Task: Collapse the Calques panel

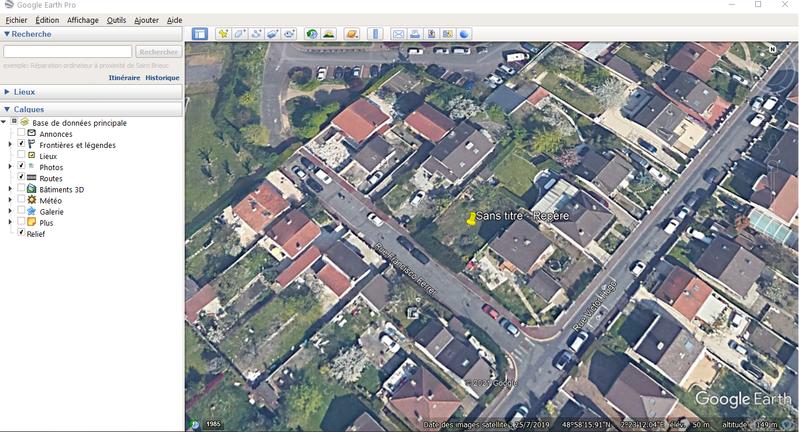Action: pyautogui.click(x=8, y=110)
